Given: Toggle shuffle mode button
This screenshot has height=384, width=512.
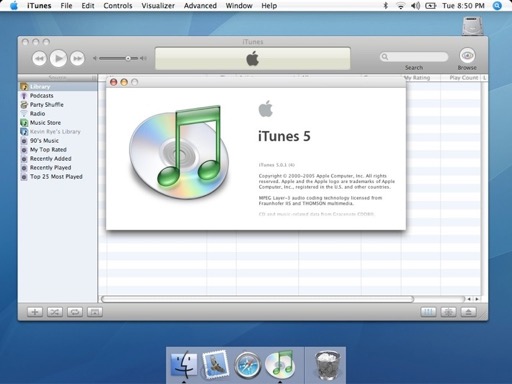Looking at the screenshot, I should pos(55,312).
